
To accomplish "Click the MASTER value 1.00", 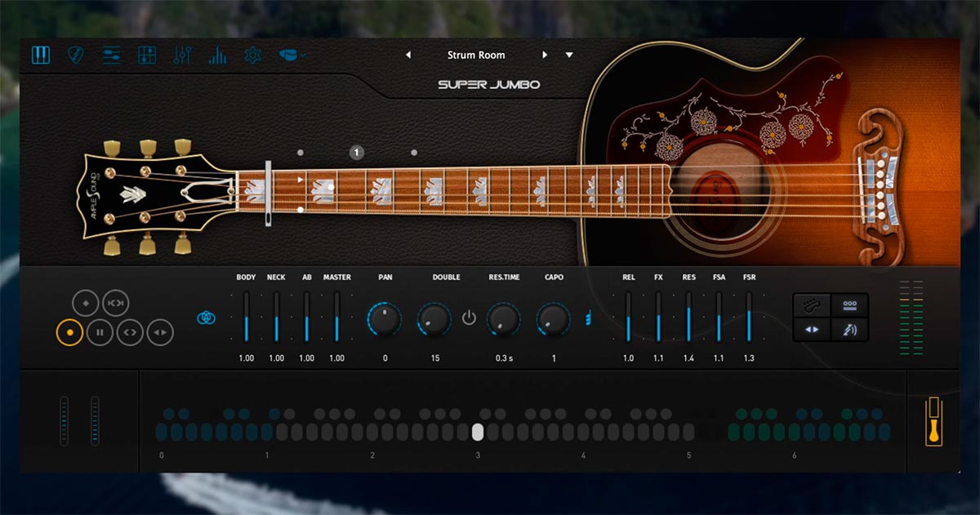I will click(x=336, y=358).
